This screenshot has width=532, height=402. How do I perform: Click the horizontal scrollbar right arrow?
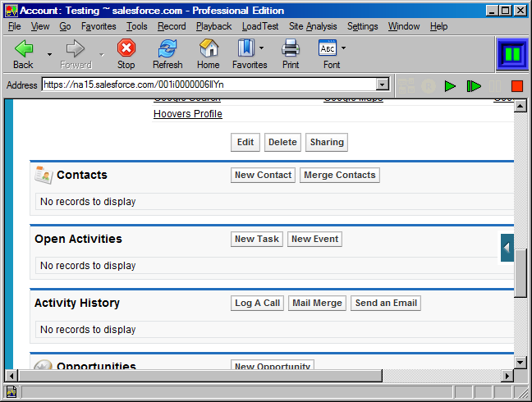coord(507,376)
